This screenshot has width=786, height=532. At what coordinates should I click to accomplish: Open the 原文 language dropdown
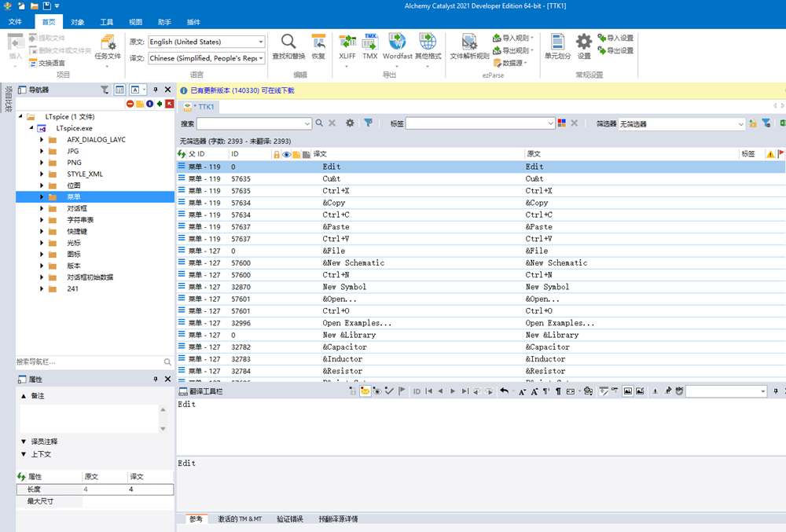[261, 42]
